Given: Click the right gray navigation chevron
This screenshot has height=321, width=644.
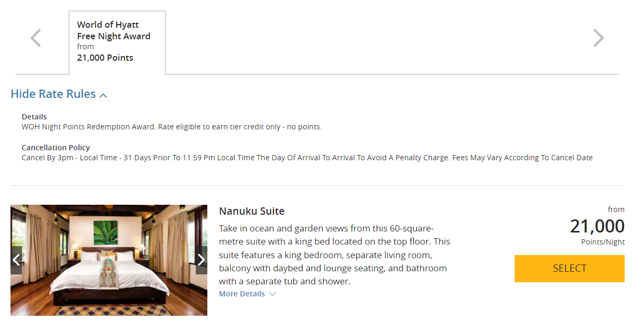Looking at the screenshot, I should pyautogui.click(x=598, y=38).
